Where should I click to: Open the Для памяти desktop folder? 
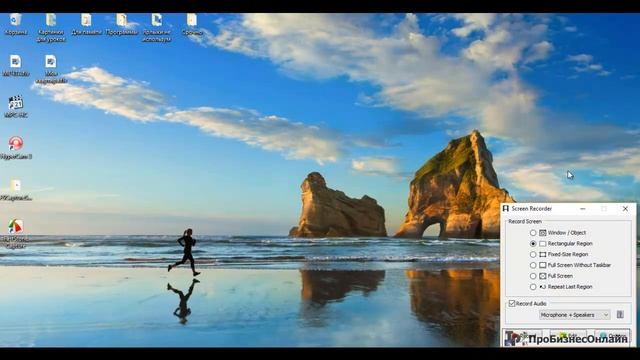(86, 24)
